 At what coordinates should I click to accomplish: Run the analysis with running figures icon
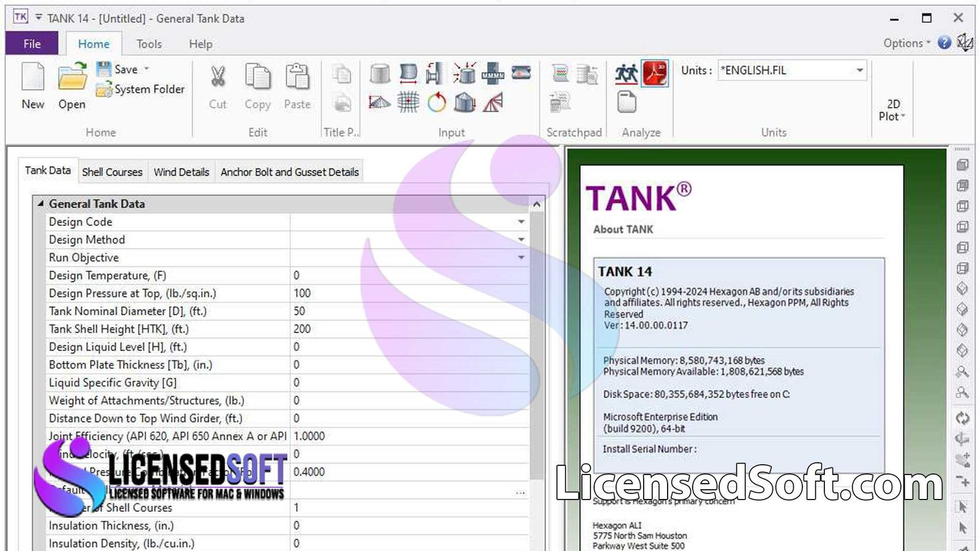627,74
